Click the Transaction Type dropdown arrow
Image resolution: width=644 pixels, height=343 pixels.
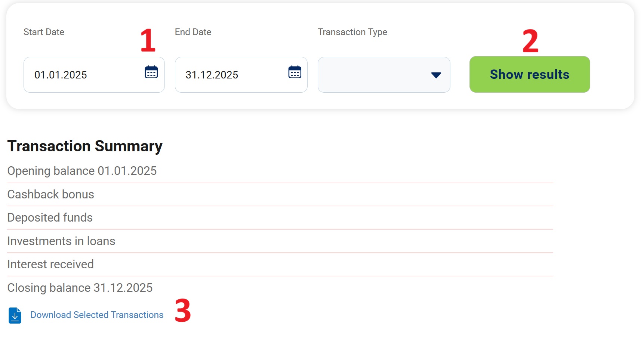436,75
